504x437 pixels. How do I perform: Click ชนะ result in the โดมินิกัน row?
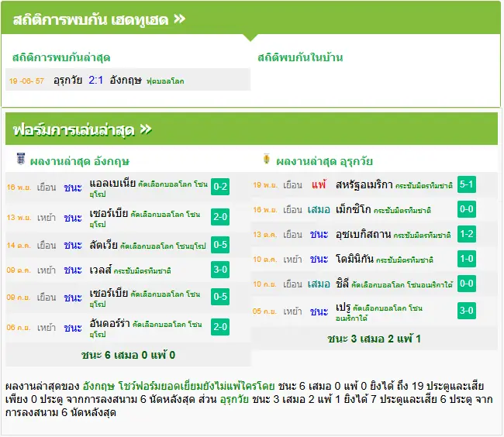[x=319, y=259]
